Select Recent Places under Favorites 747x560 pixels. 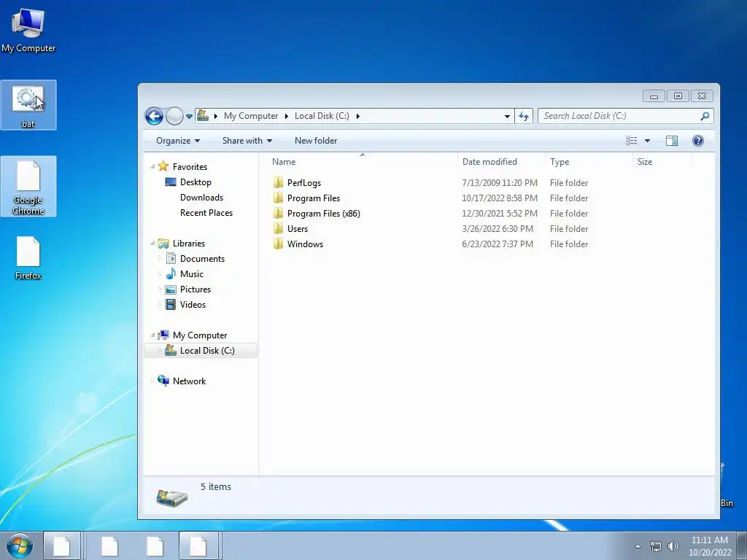pos(206,213)
